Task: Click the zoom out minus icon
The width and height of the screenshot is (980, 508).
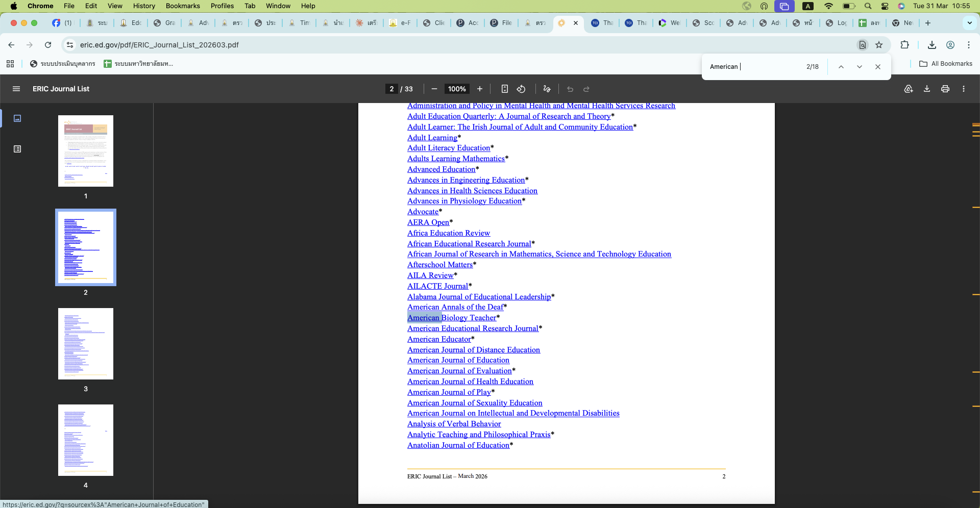Action: [x=434, y=89]
